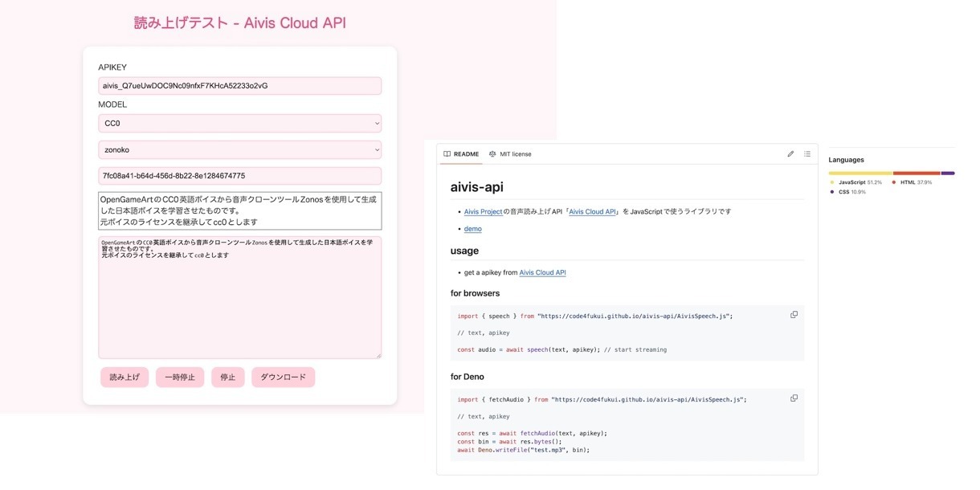The height and width of the screenshot is (490, 980).
Task: Click the JavaScript 51.2% language entry
Action: (x=856, y=182)
